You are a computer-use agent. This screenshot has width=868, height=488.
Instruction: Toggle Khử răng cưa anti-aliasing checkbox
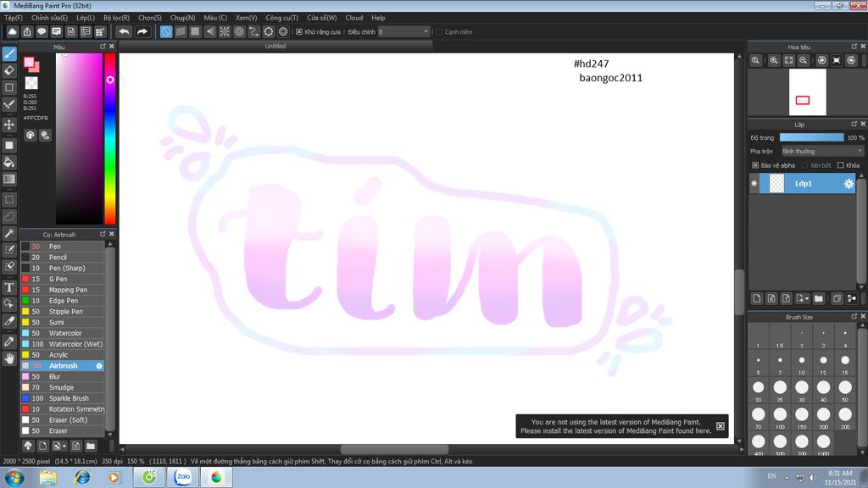[299, 32]
